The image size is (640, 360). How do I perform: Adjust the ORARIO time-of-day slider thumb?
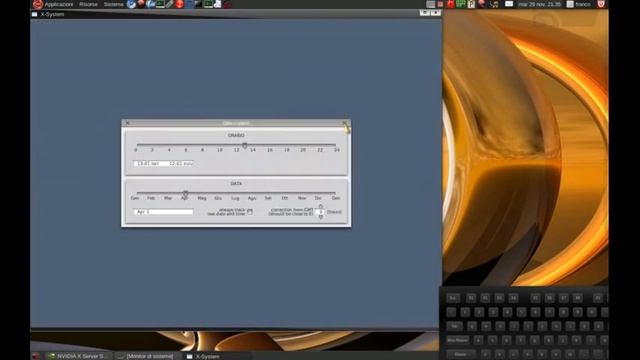(x=244, y=145)
